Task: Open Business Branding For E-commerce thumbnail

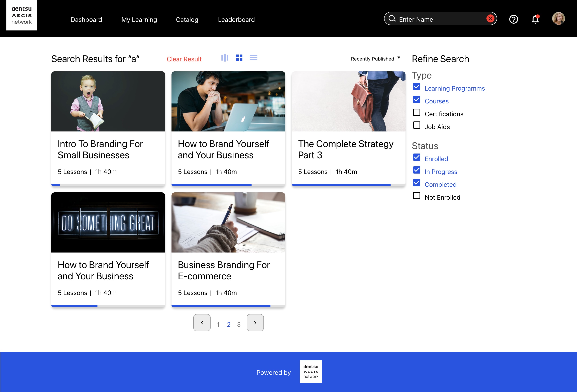Action: coord(228,222)
